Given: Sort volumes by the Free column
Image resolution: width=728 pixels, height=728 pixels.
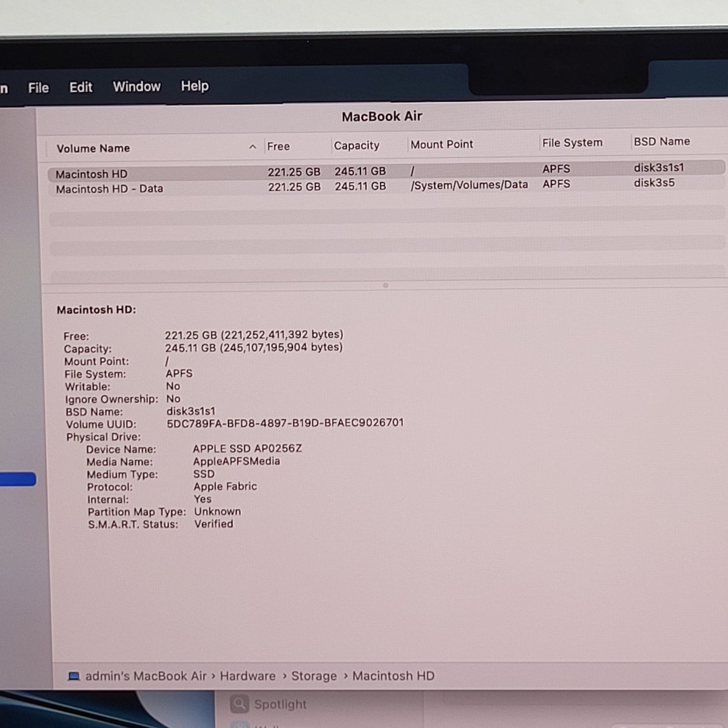Looking at the screenshot, I should pyautogui.click(x=278, y=146).
